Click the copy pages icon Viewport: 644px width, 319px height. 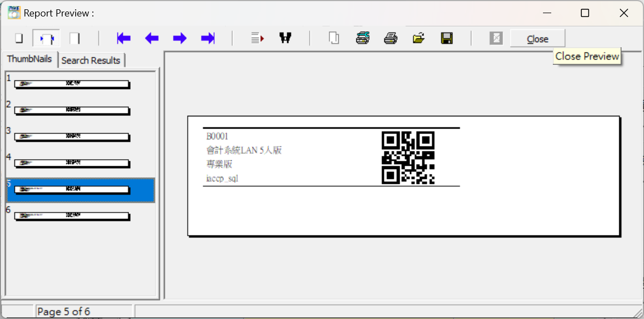334,38
